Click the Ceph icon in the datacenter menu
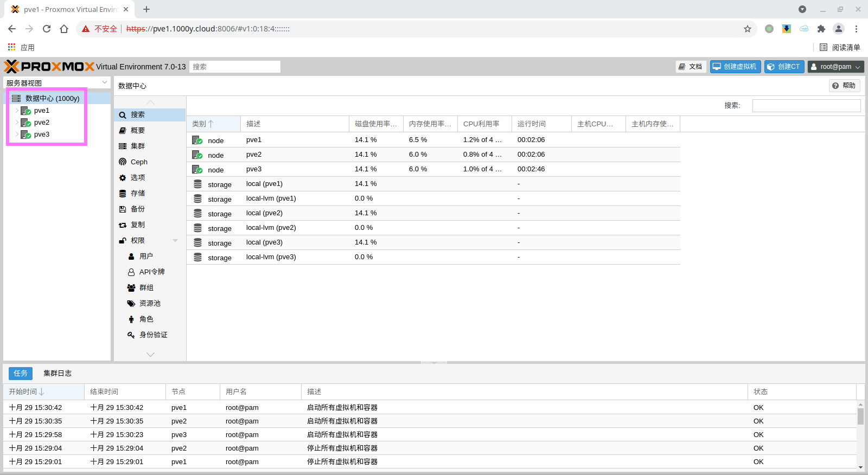868x475 pixels. click(123, 162)
